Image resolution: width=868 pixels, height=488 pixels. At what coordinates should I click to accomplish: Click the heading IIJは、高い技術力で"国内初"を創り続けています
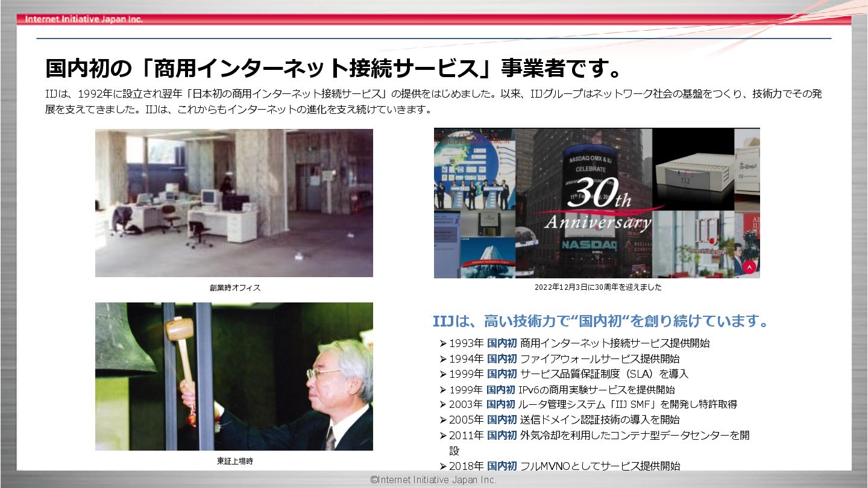602,321
